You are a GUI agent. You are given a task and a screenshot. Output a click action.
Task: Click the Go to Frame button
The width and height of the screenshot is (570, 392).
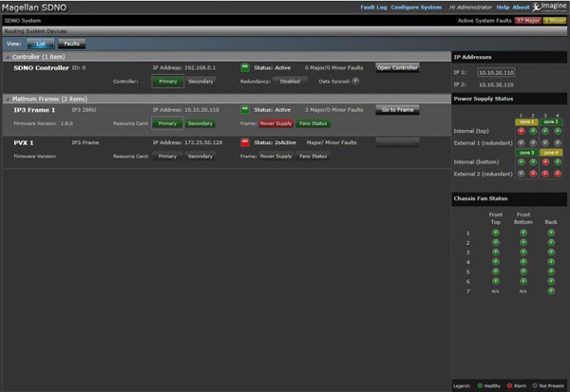coord(397,110)
